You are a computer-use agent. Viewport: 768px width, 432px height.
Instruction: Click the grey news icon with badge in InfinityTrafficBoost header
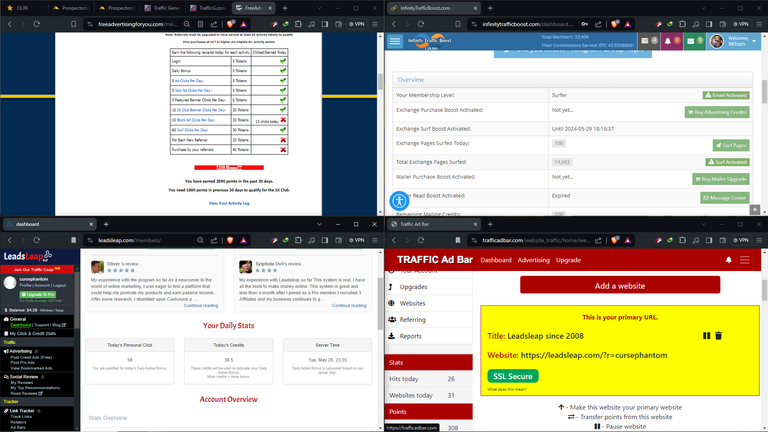pos(645,41)
